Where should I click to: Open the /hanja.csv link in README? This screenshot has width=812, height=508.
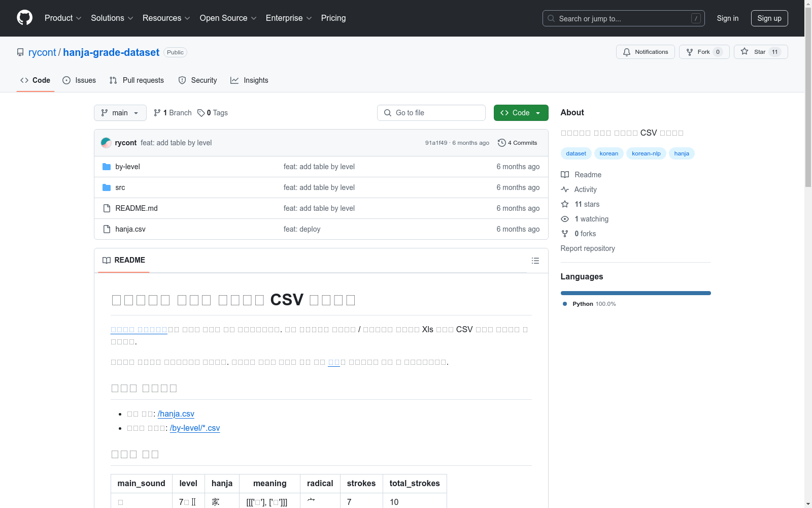click(x=176, y=414)
